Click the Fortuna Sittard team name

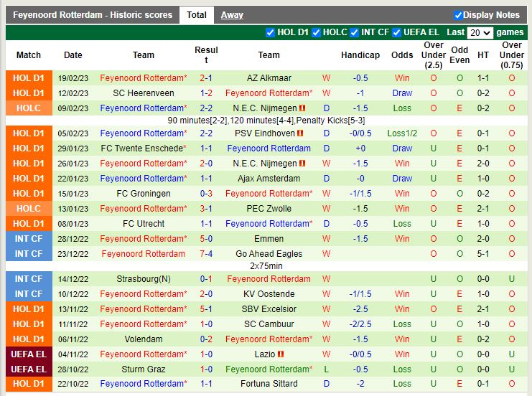pyautogui.click(x=269, y=384)
